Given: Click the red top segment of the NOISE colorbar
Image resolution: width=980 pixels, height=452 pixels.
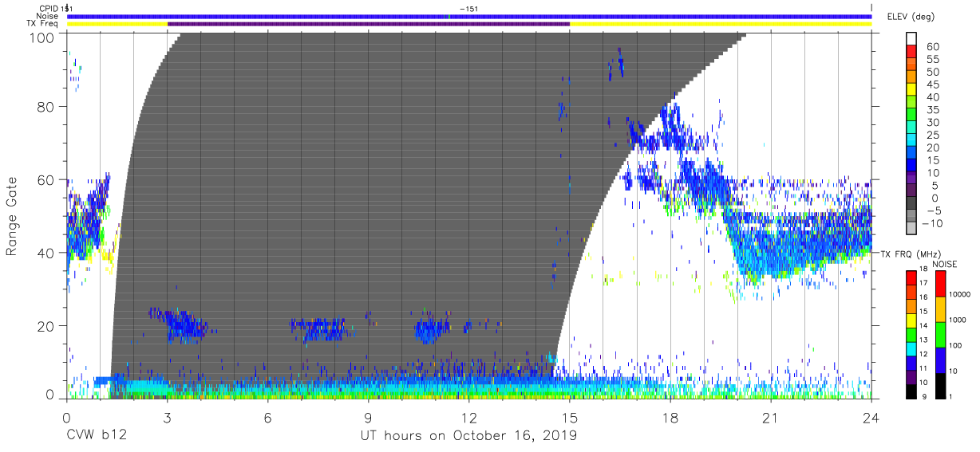Looking at the screenshot, I should point(940,284).
